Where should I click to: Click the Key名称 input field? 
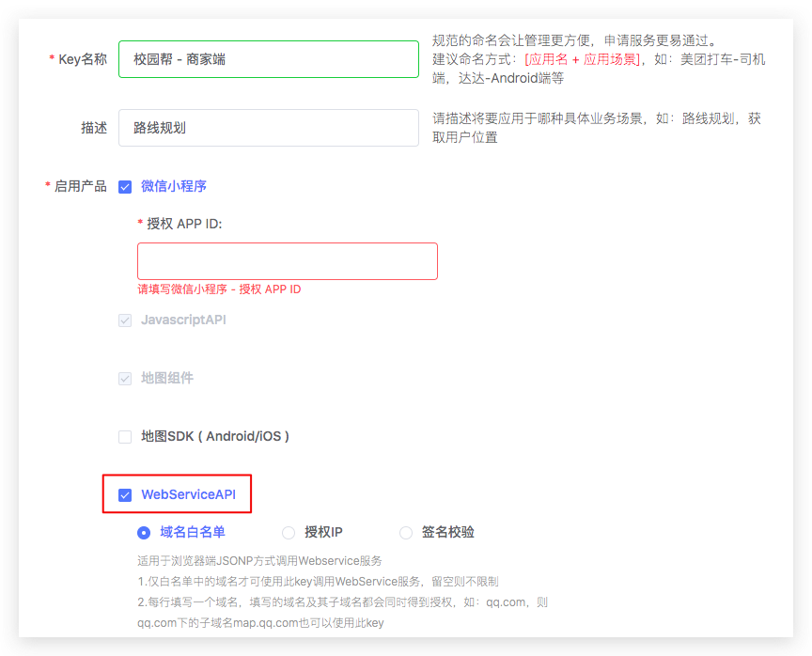tap(268, 59)
